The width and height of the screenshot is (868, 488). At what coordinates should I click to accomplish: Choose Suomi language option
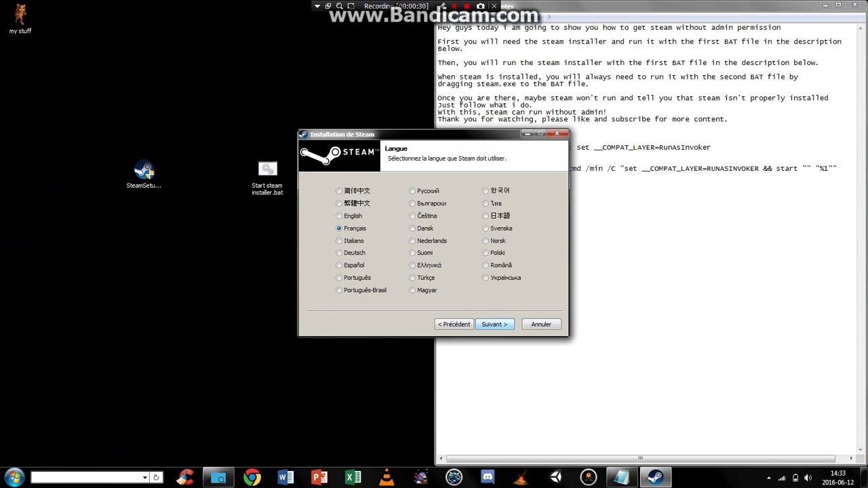420,253
